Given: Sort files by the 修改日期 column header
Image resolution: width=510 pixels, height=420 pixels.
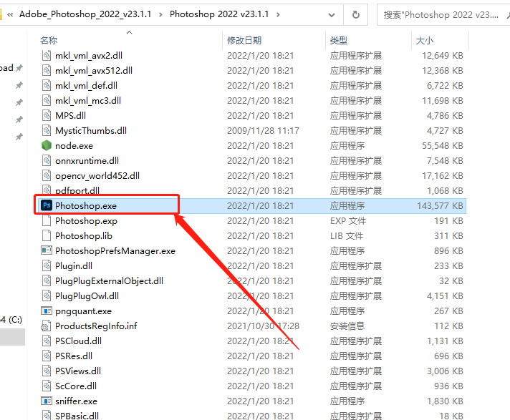Looking at the screenshot, I should click(x=244, y=40).
